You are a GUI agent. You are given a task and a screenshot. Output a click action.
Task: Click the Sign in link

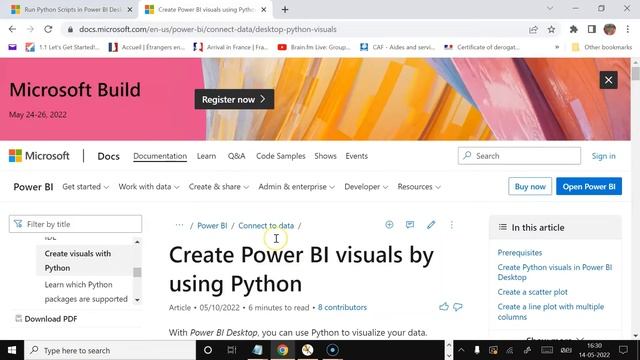[604, 156]
